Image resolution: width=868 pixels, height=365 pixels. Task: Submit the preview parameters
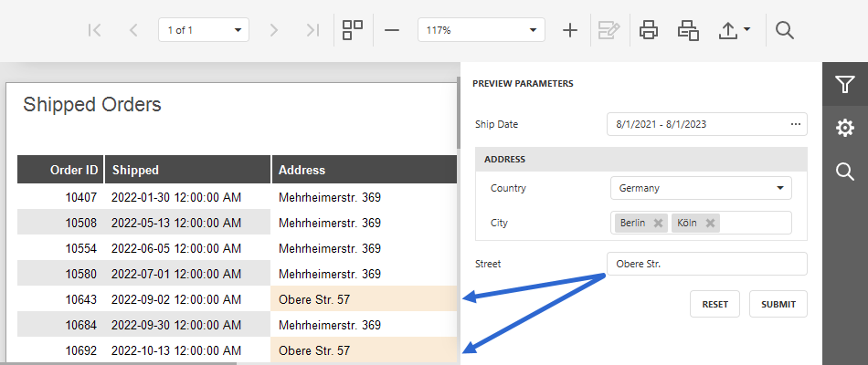tap(778, 304)
